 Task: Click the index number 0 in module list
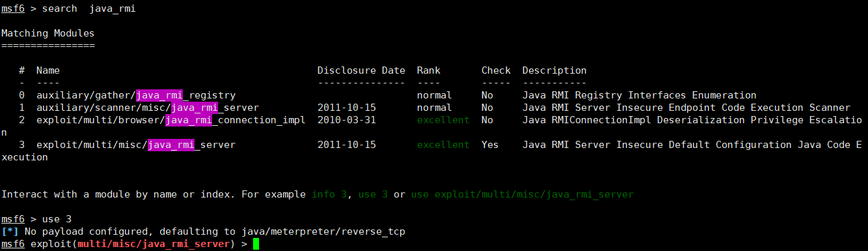21,95
